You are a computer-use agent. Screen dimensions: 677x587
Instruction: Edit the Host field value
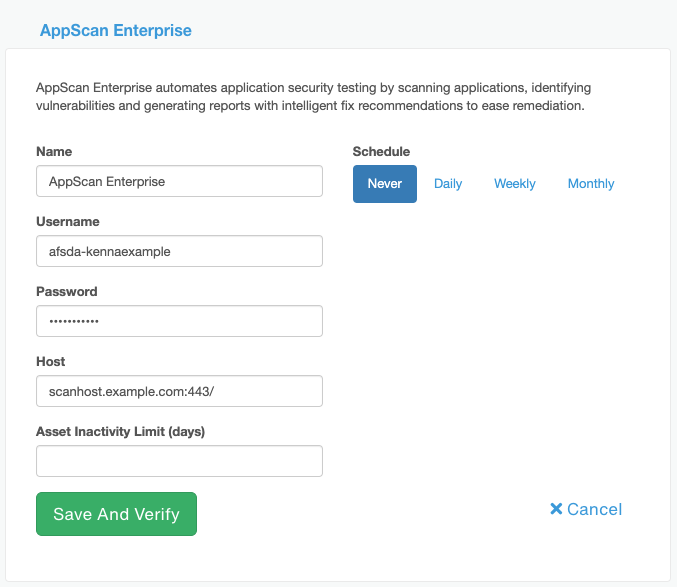179,391
